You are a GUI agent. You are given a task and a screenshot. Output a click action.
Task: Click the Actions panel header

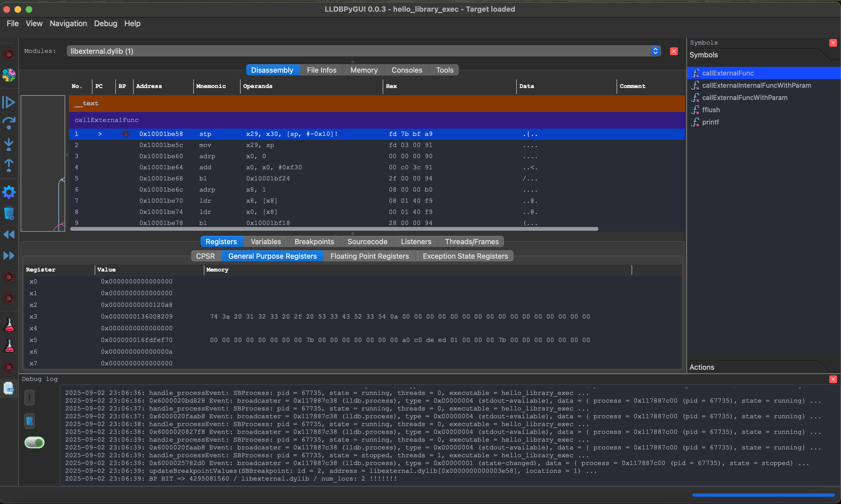pyautogui.click(x=702, y=367)
